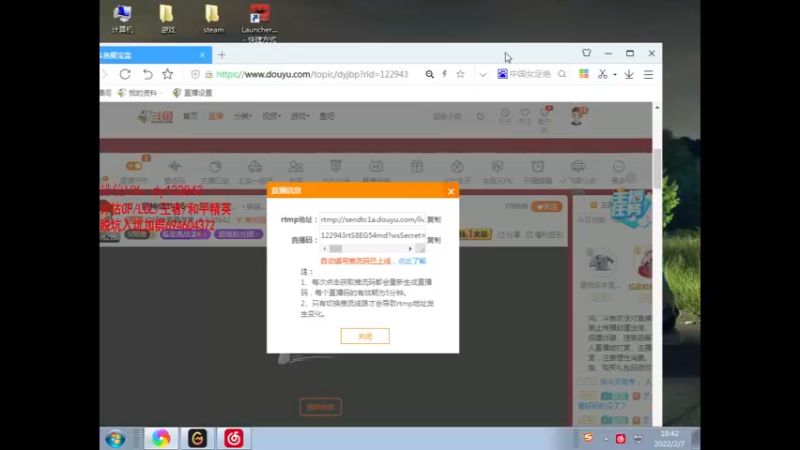Select the steam folder on the desktop

(x=213, y=19)
